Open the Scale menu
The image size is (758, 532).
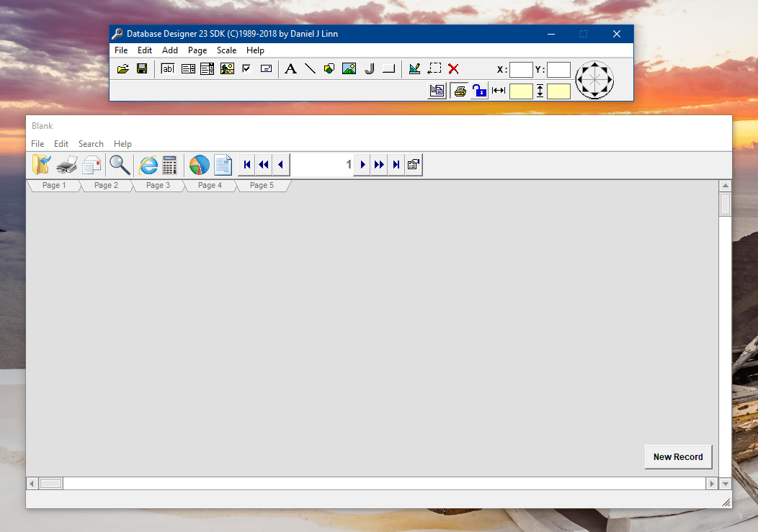click(226, 50)
